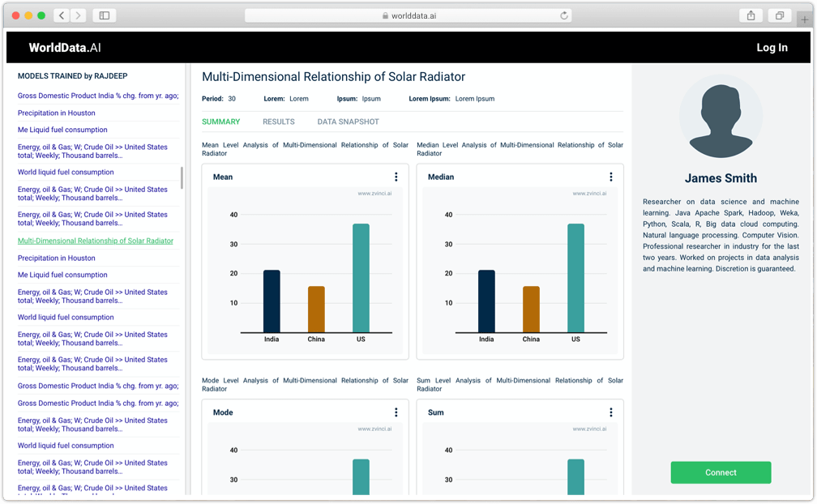Screen dimensions: 817x504
Task: Open the Sum chart options kebab menu
Action: (x=611, y=412)
